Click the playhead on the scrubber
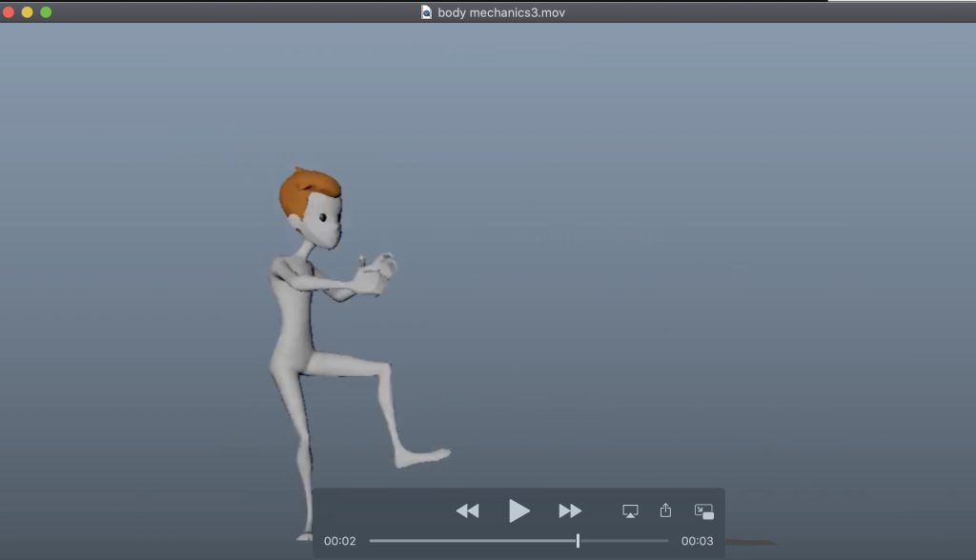The height and width of the screenshot is (560, 976). tap(578, 541)
